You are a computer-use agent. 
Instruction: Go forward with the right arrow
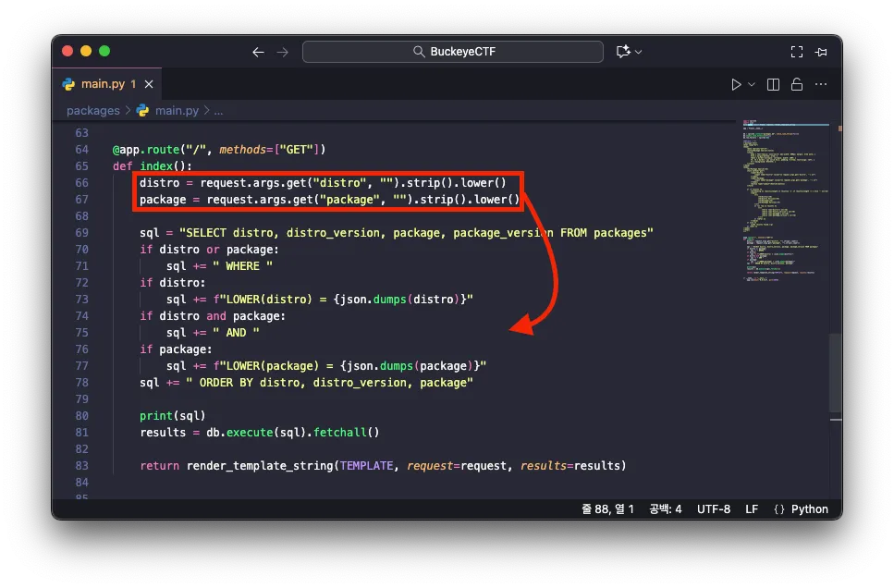tap(283, 52)
